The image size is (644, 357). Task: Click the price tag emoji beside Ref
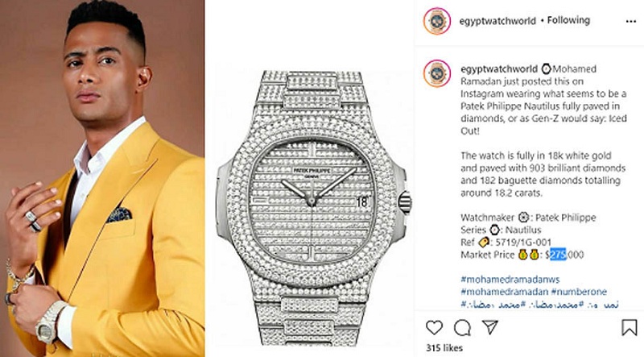pos(485,243)
